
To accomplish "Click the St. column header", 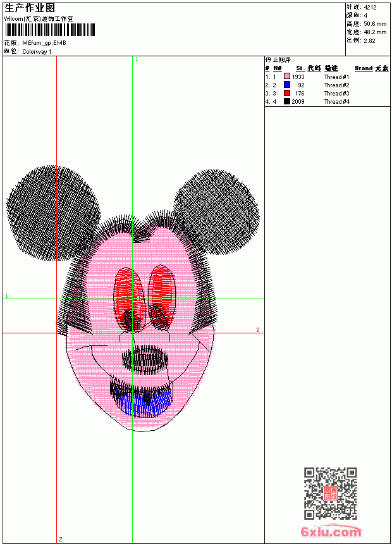I will (300, 68).
